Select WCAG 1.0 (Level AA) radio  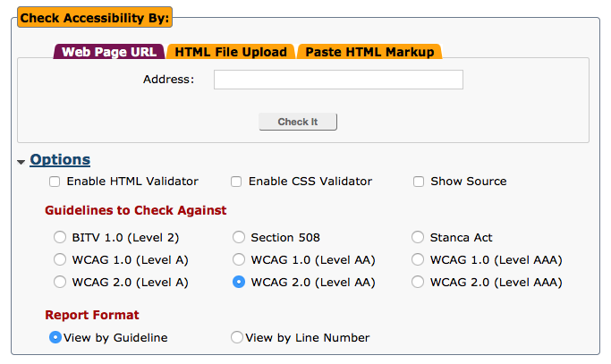point(239,260)
